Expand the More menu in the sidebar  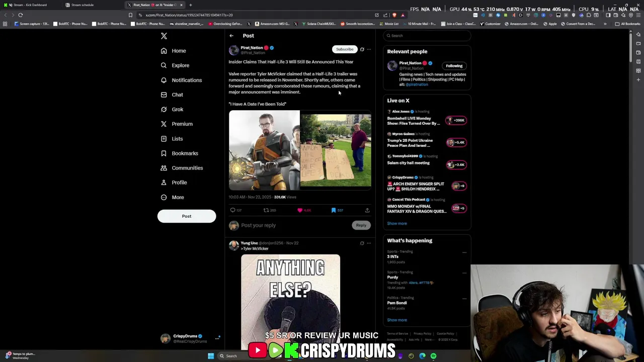point(172,197)
